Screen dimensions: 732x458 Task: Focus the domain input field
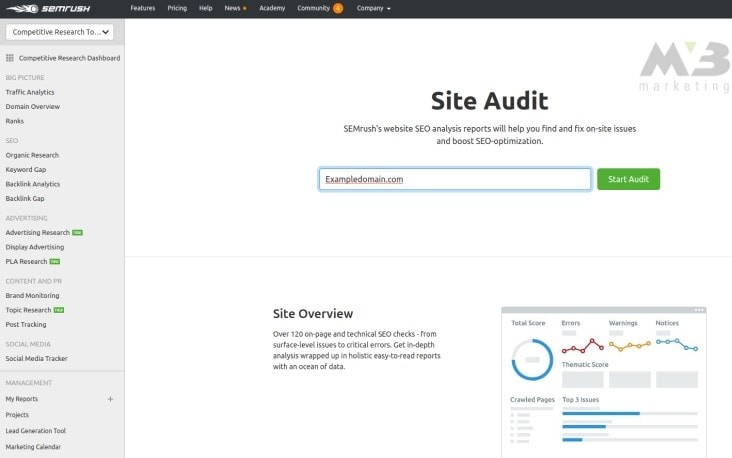455,179
